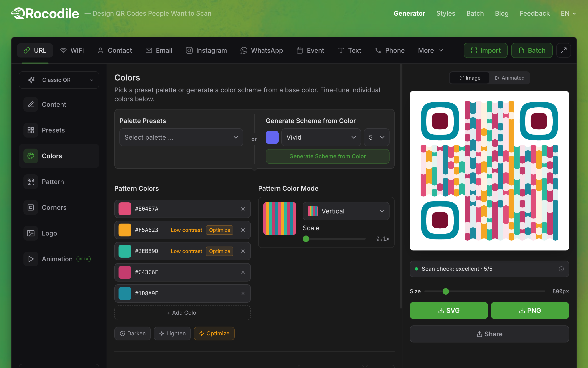
Task: Click the green Batch button in tab bar
Action: [x=532, y=50]
